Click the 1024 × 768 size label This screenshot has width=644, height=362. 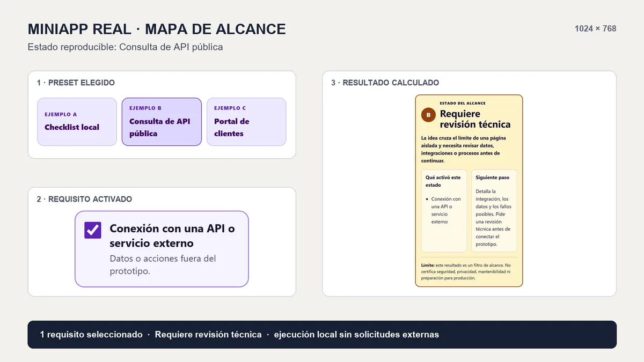595,28
